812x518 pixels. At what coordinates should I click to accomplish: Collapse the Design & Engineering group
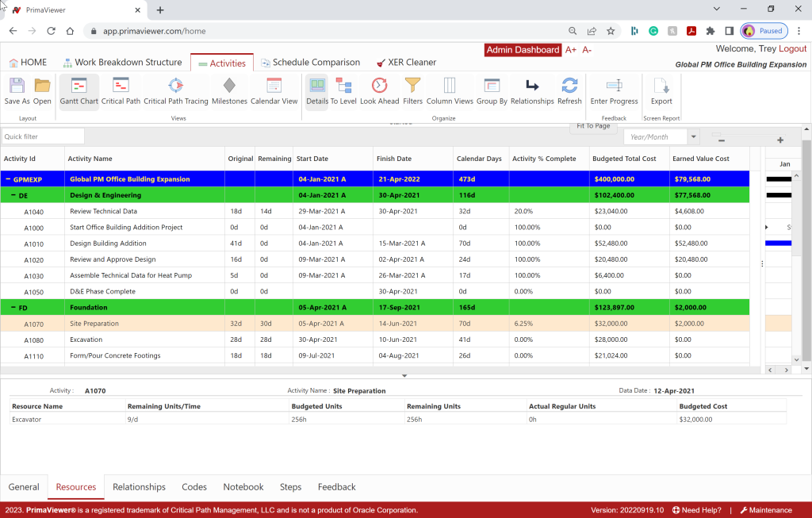13,195
